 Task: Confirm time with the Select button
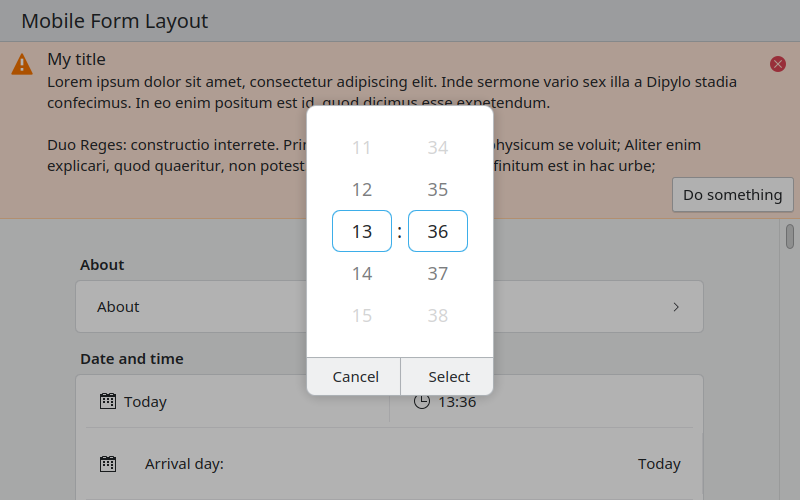pos(449,377)
